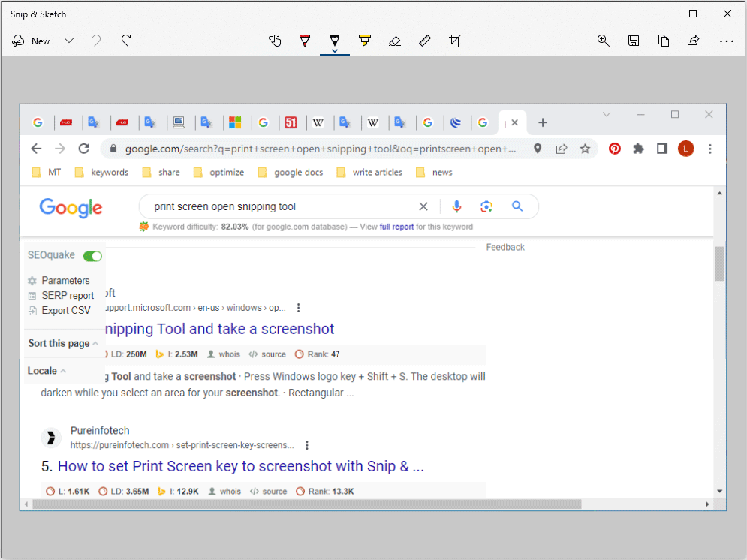Switch to the Microsoft logo tab
This screenshot has width=747, height=560.
click(x=235, y=122)
